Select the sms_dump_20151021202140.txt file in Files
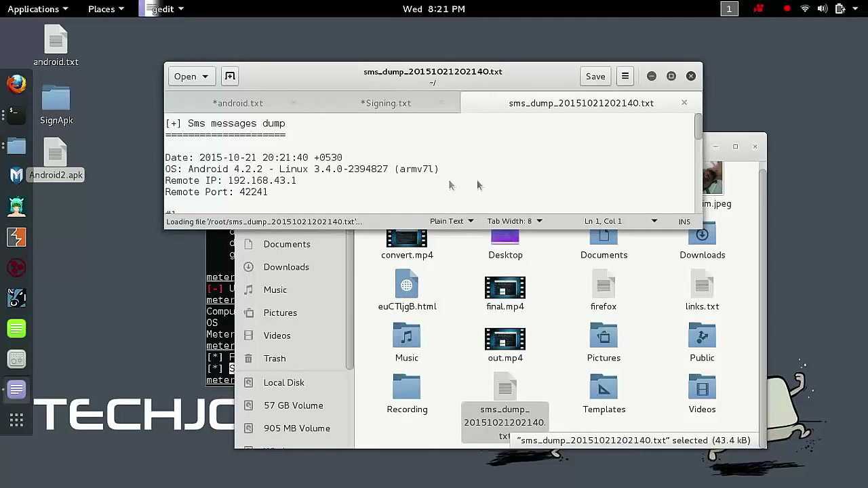This screenshot has width=868, height=488. coord(505,409)
